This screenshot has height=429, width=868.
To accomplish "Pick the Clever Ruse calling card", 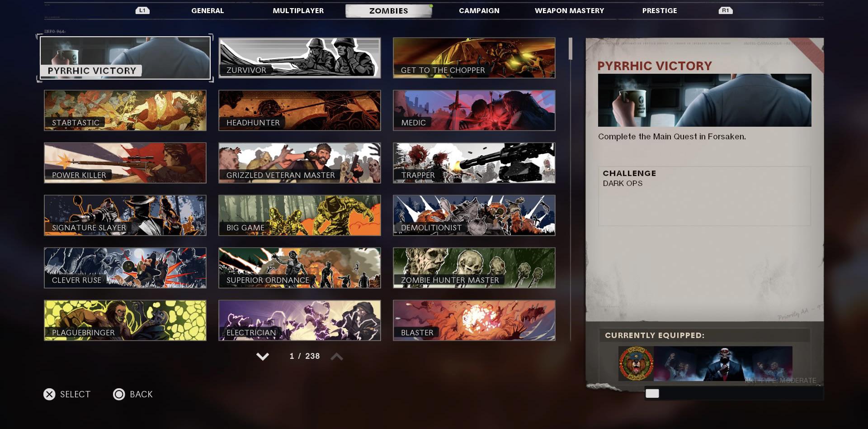I will tap(125, 268).
